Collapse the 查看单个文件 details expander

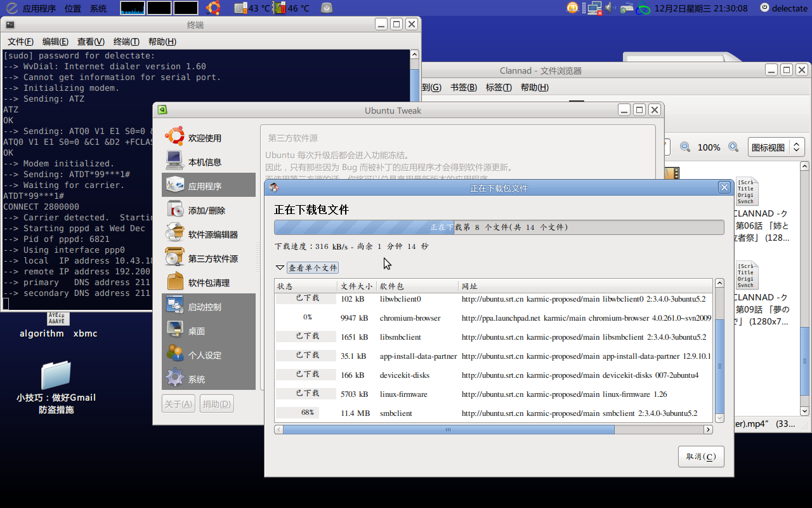[x=307, y=268]
